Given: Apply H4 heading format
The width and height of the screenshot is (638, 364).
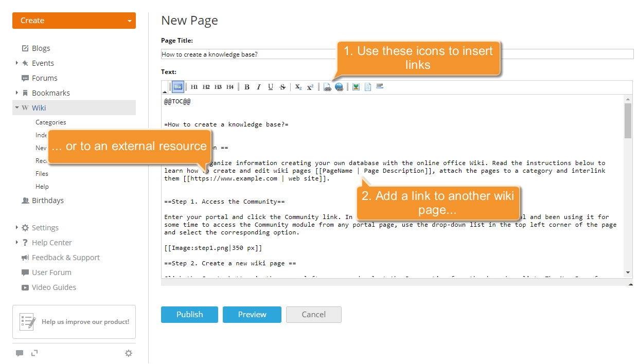Looking at the screenshot, I should pyautogui.click(x=230, y=87).
